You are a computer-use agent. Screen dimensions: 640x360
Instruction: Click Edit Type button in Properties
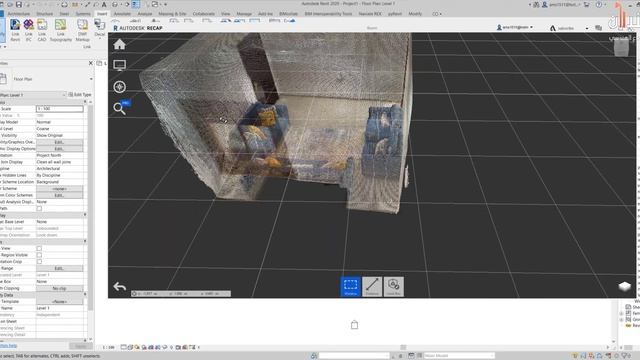(x=80, y=95)
